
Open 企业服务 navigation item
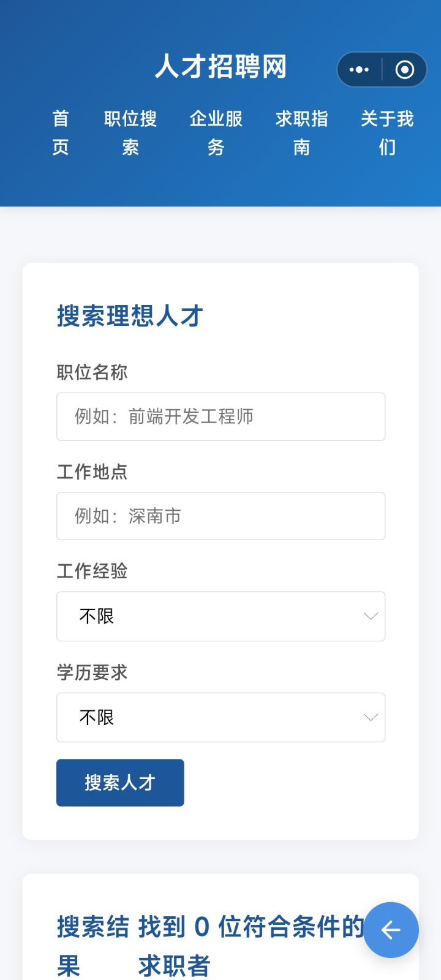(216, 132)
